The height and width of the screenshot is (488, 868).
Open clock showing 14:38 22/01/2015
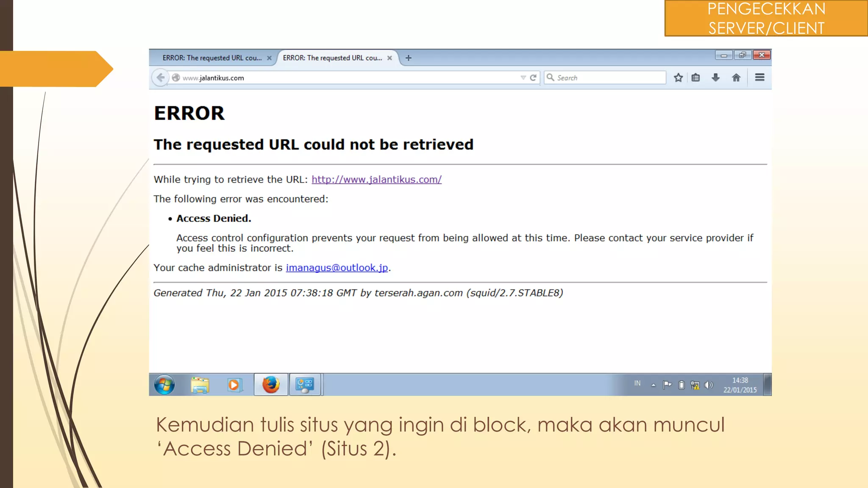(x=740, y=385)
